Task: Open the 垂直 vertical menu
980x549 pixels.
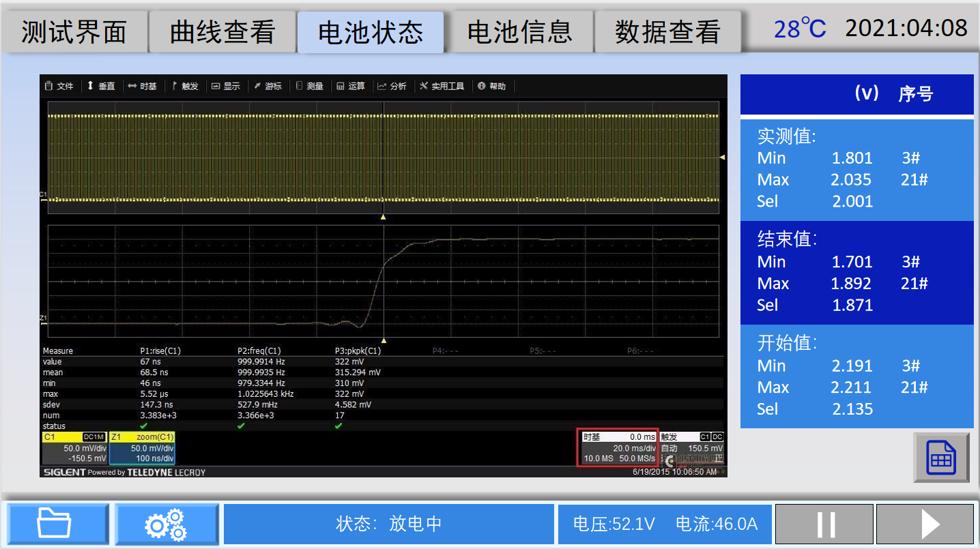Action: pos(101,87)
